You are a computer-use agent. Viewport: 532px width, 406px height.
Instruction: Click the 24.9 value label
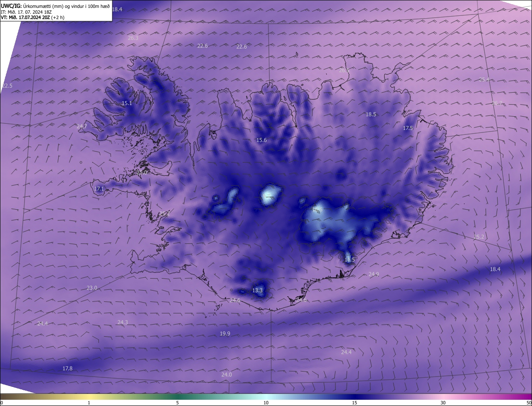point(374,274)
